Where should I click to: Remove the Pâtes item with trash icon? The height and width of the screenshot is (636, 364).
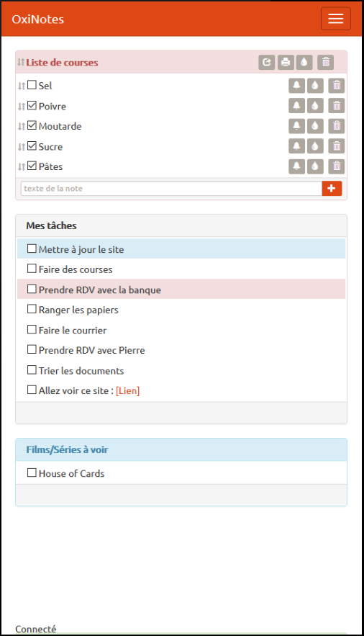[x=337, y=166]
